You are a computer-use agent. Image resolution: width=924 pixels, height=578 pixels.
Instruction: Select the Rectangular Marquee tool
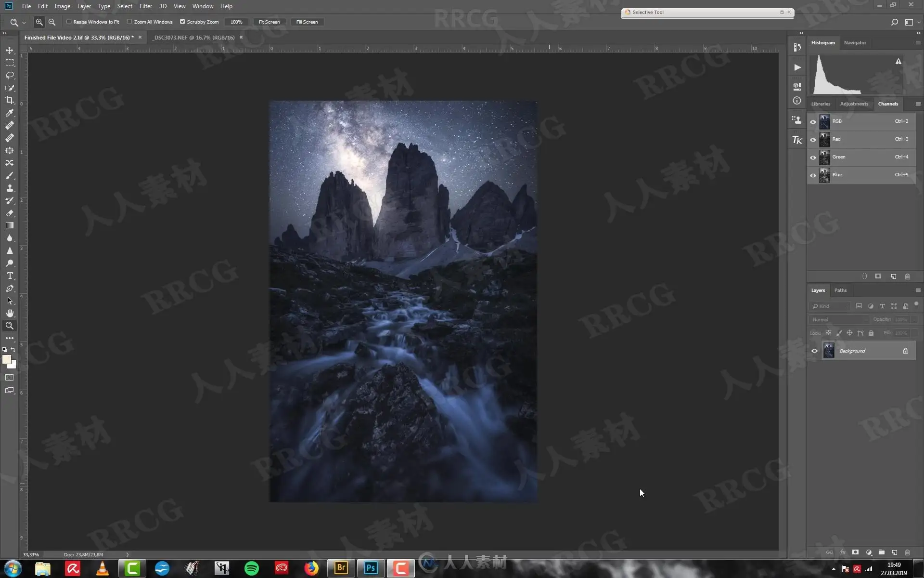10,63
